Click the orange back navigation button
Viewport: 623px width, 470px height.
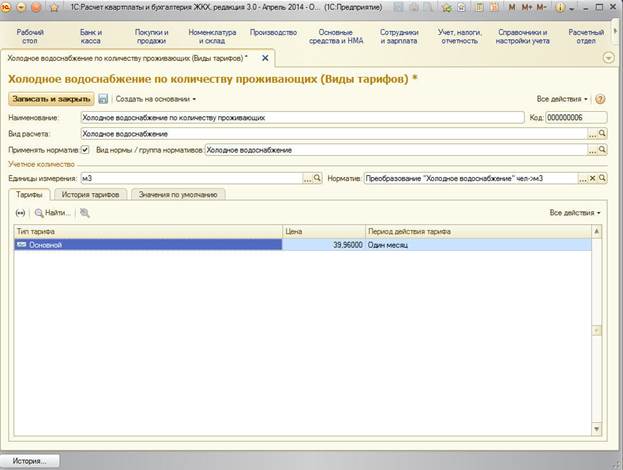36,8
